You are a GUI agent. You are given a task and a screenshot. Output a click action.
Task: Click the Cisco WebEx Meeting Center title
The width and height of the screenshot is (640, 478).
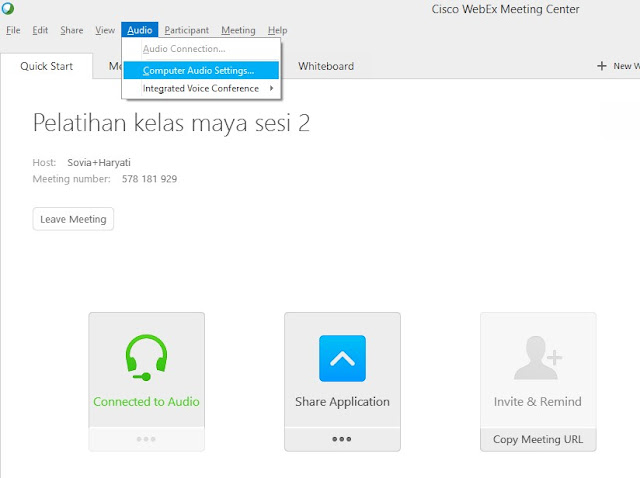(505, 9)
